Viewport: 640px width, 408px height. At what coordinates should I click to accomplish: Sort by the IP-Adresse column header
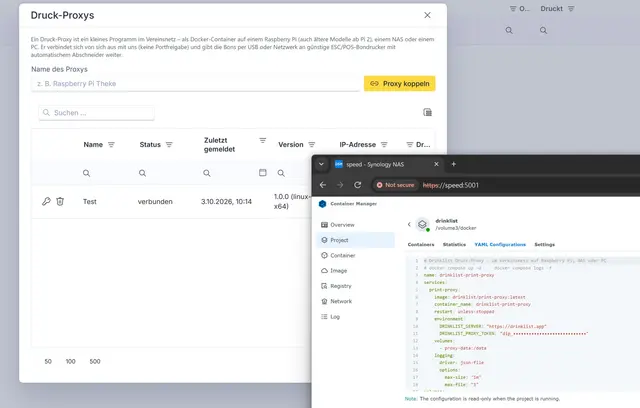pos(358,144)
